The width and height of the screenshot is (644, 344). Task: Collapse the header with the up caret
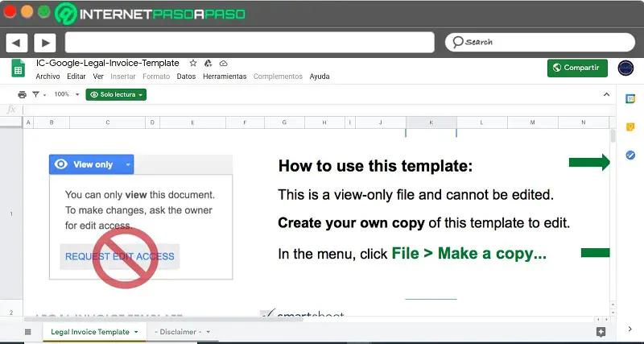pyautogui.click(x=606, y=94)
